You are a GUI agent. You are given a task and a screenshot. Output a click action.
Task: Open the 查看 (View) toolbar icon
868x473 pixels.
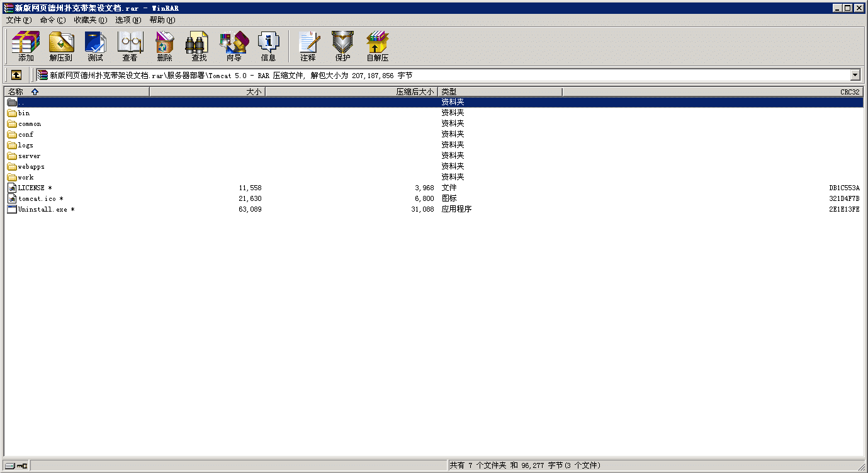130,46
